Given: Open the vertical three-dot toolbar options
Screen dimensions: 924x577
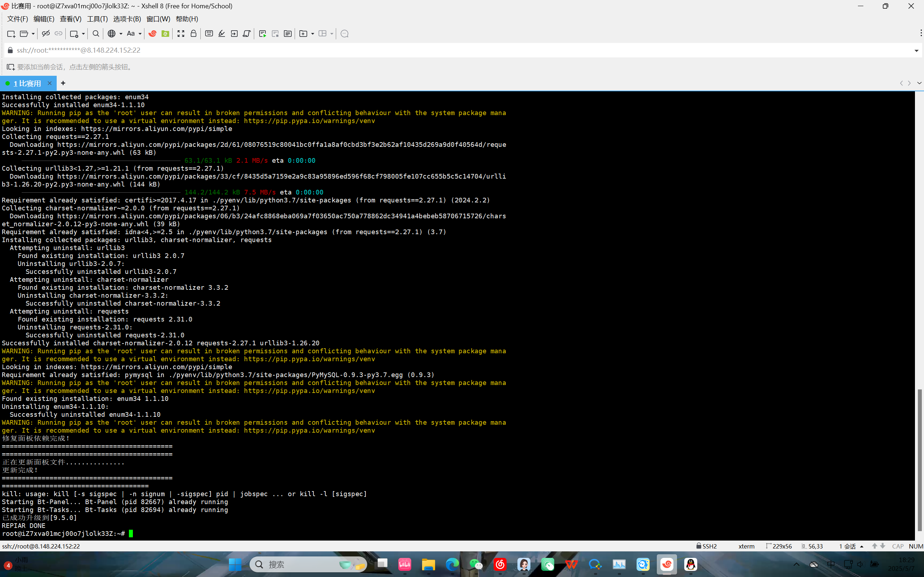Looking at the screenshot, I should [921, 33].
